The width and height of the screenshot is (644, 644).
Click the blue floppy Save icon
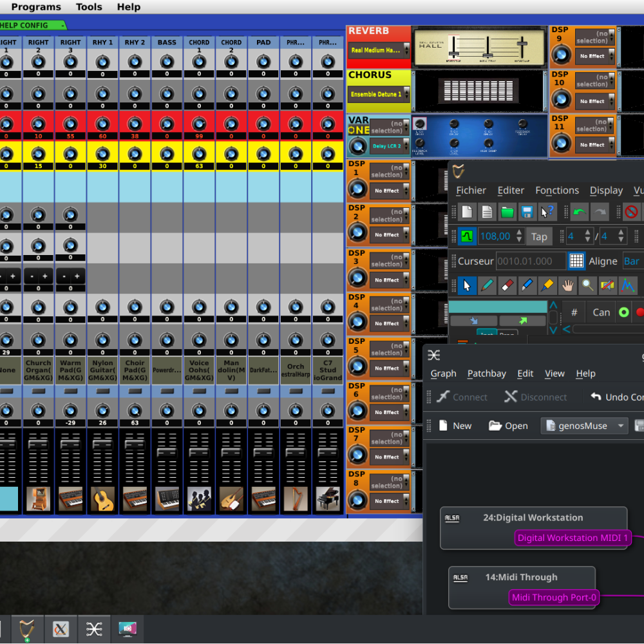[x=527, y=212]
